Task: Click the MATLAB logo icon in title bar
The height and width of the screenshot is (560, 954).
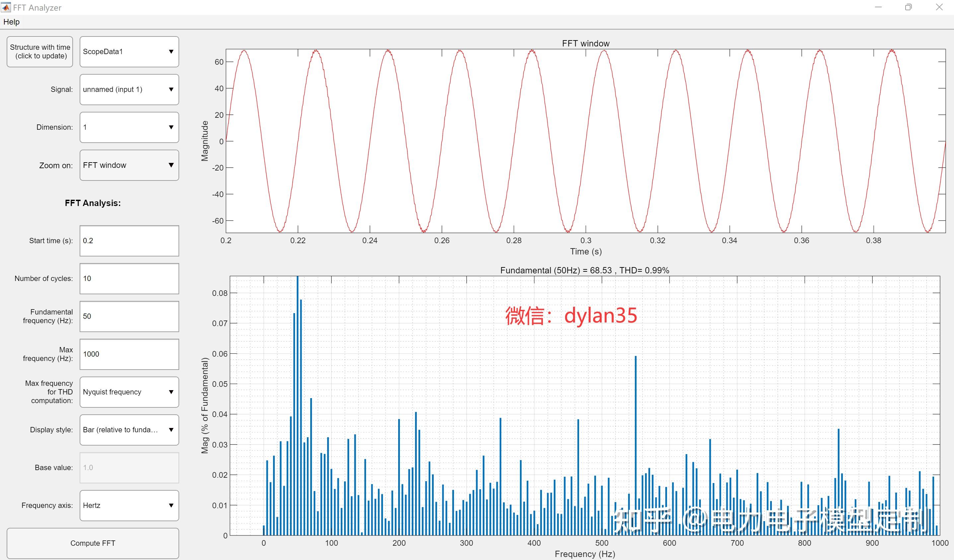Action: coord(6,7)
